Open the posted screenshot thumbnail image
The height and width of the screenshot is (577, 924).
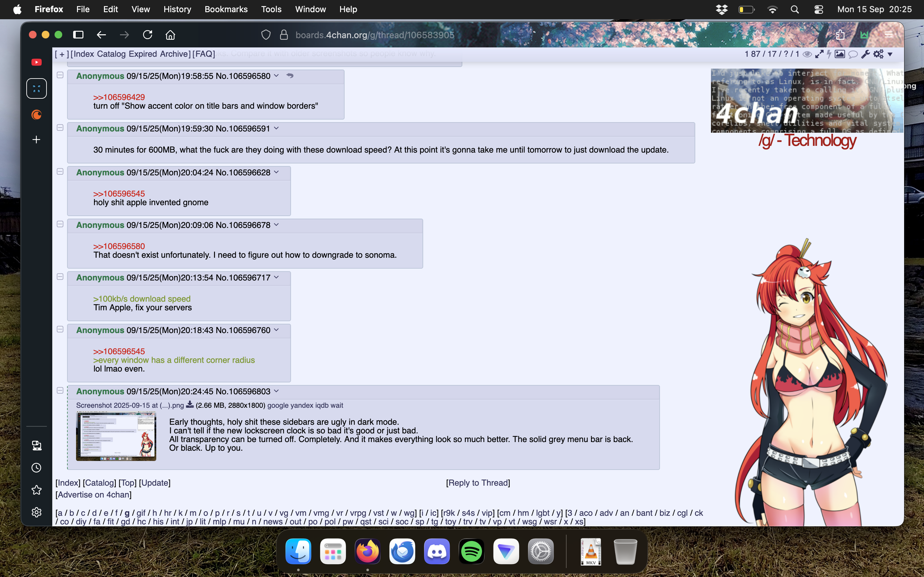click(116, 436)
